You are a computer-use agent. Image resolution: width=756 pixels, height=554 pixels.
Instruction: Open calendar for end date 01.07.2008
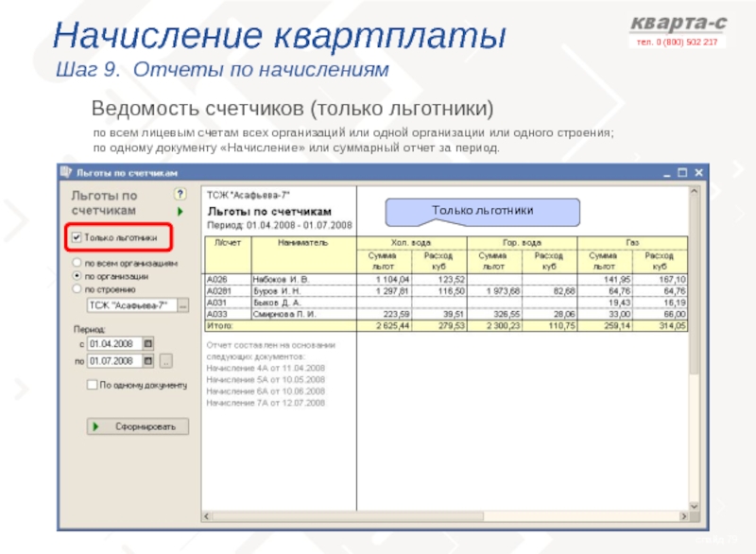148,361
